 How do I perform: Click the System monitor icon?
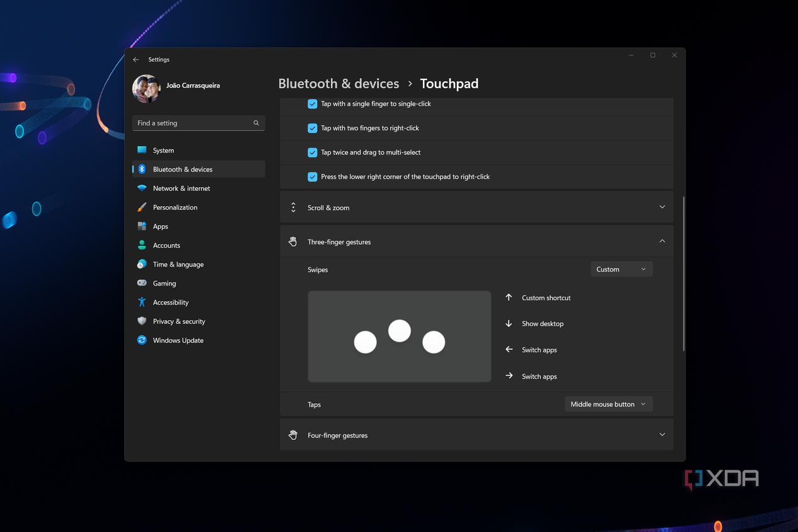(x=142, y=150)
